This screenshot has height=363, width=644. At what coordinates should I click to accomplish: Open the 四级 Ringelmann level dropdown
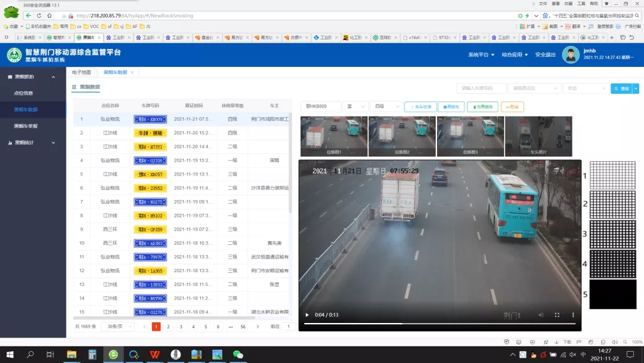tap(385, 106)
